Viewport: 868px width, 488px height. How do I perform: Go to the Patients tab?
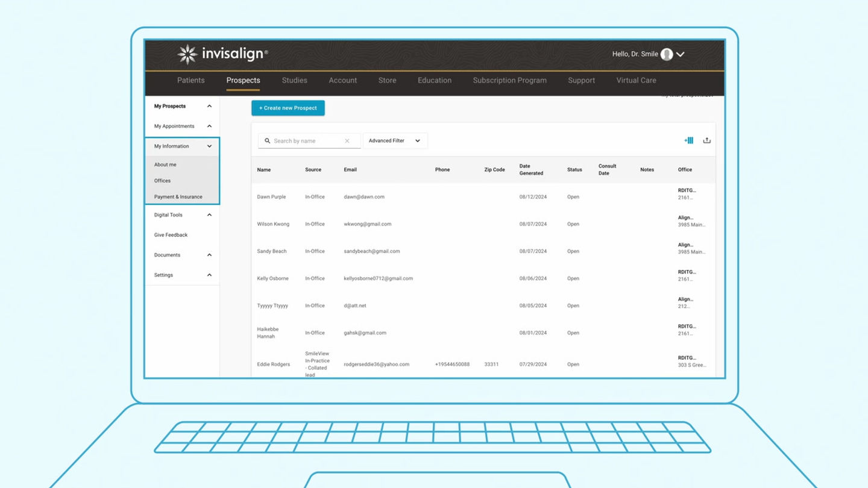click(191, 80)
